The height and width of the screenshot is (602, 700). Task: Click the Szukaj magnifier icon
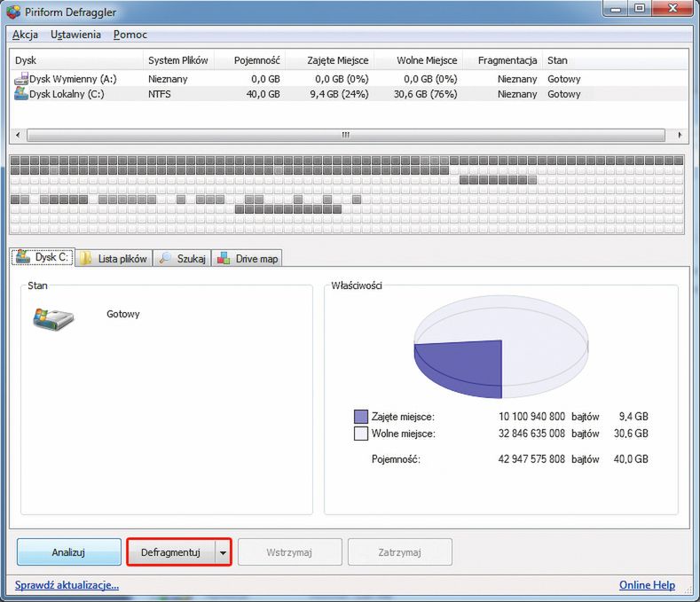165,258
